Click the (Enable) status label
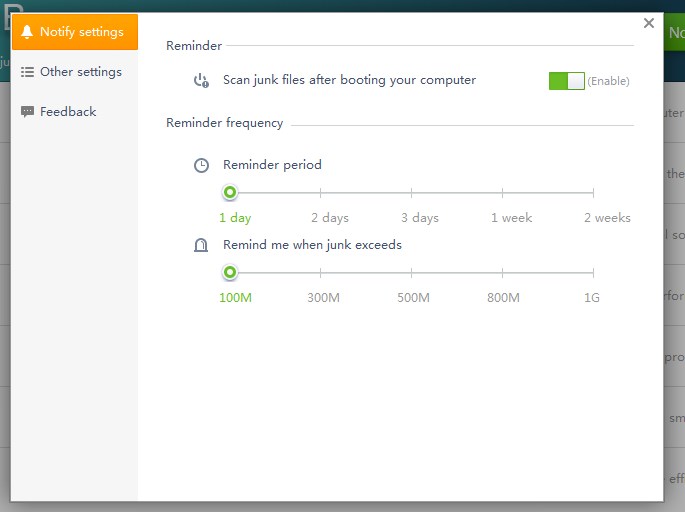 point(608,81)
